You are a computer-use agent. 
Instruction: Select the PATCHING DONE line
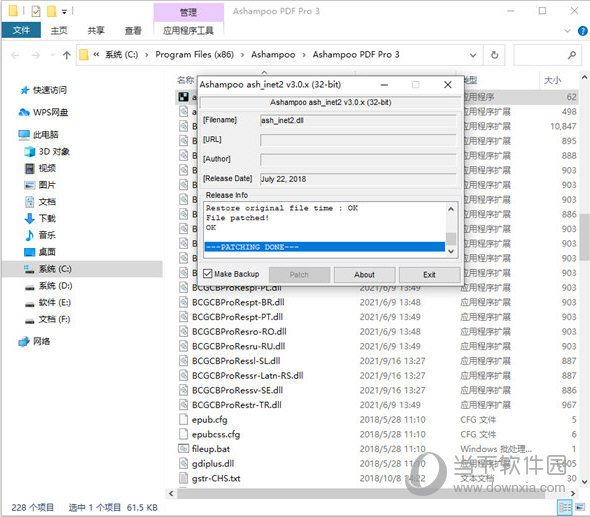pyautogui.click(x=325, y=247)
